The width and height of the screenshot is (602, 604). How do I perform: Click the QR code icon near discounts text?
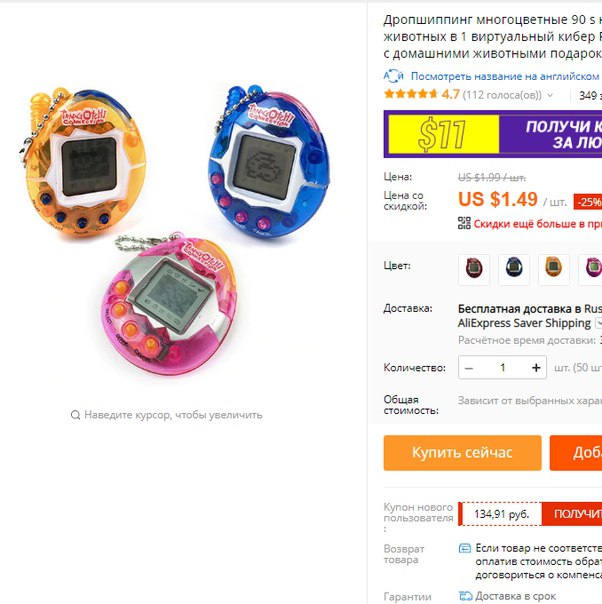464,223
